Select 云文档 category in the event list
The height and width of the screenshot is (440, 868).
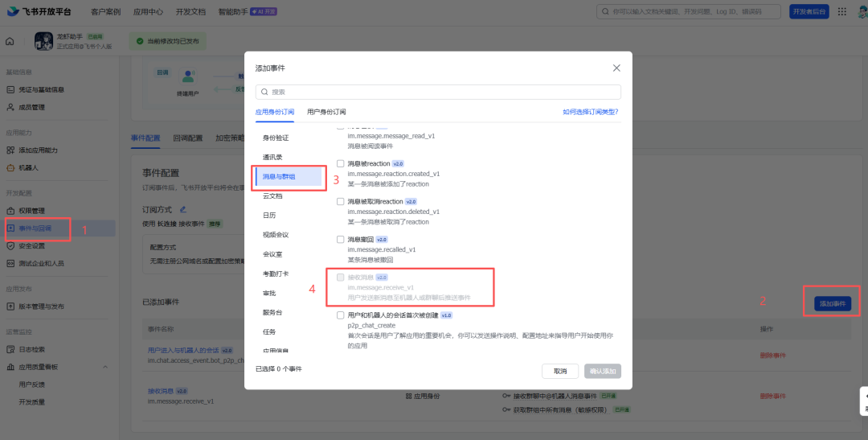(x=272, y=195)
